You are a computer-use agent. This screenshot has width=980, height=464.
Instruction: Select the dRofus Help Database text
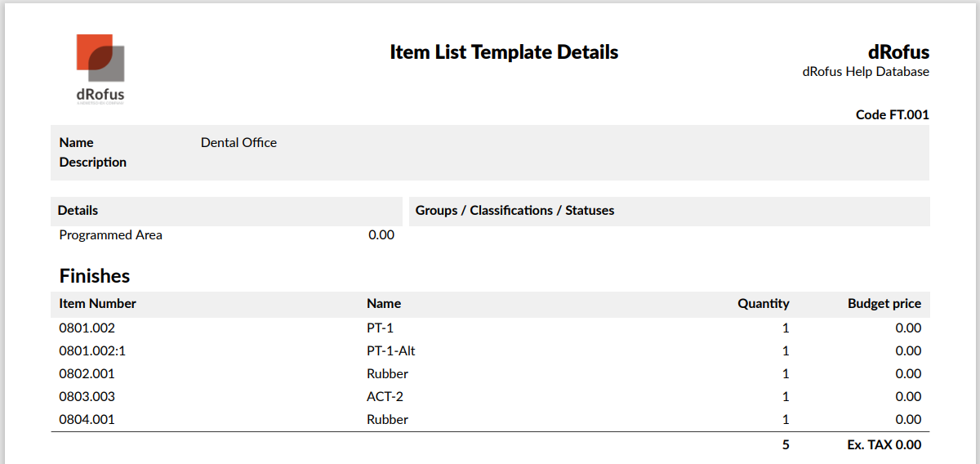point(866,72)
